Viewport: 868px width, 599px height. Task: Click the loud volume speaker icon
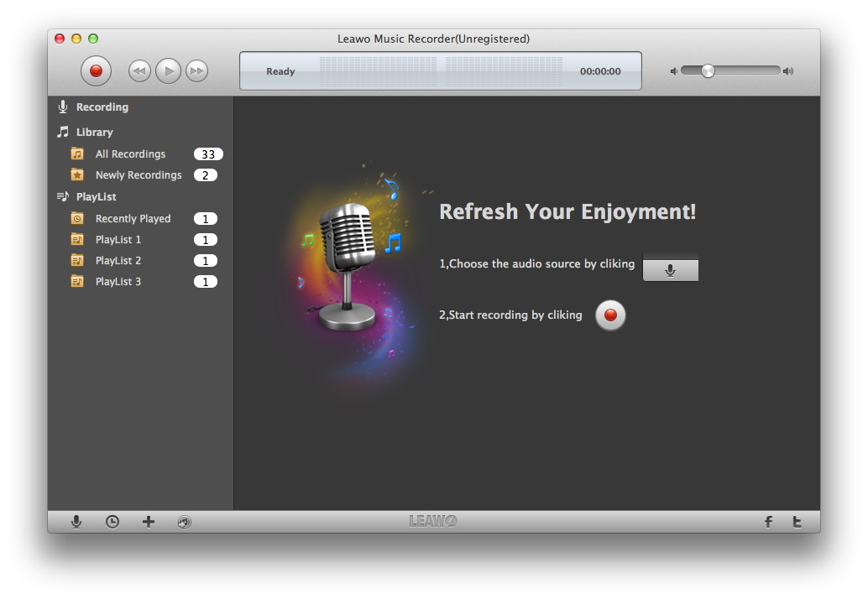787,71
